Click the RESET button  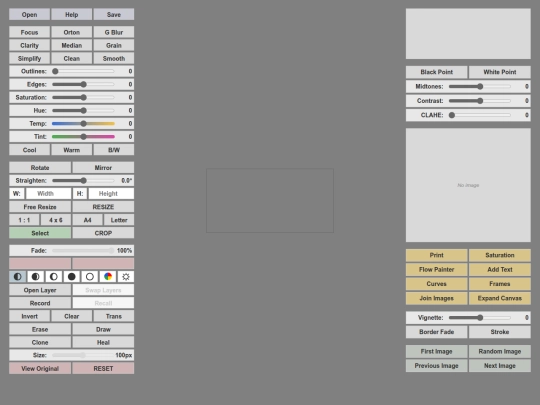pyautogui.click(x=103, y=368)
